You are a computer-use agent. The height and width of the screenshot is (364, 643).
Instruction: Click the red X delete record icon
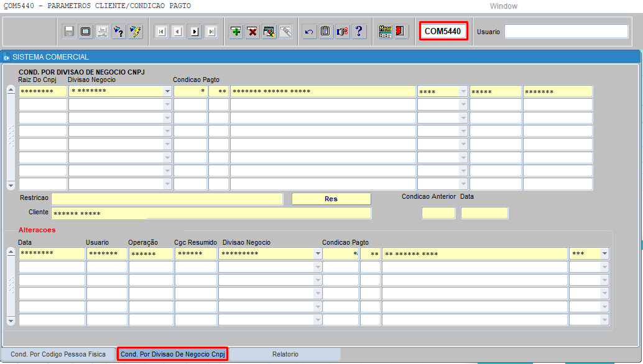tap(252, 32)
